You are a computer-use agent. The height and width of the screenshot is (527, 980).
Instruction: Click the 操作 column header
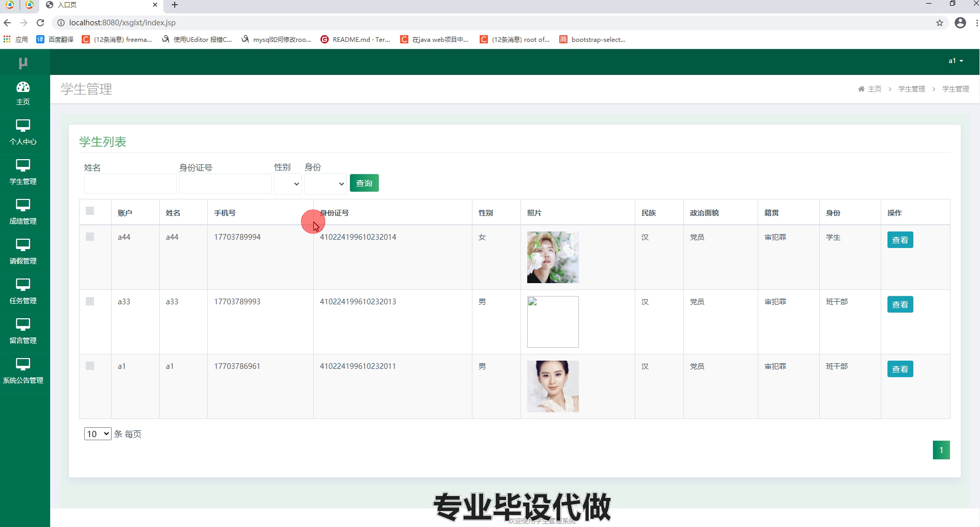[x=895, y=213]
